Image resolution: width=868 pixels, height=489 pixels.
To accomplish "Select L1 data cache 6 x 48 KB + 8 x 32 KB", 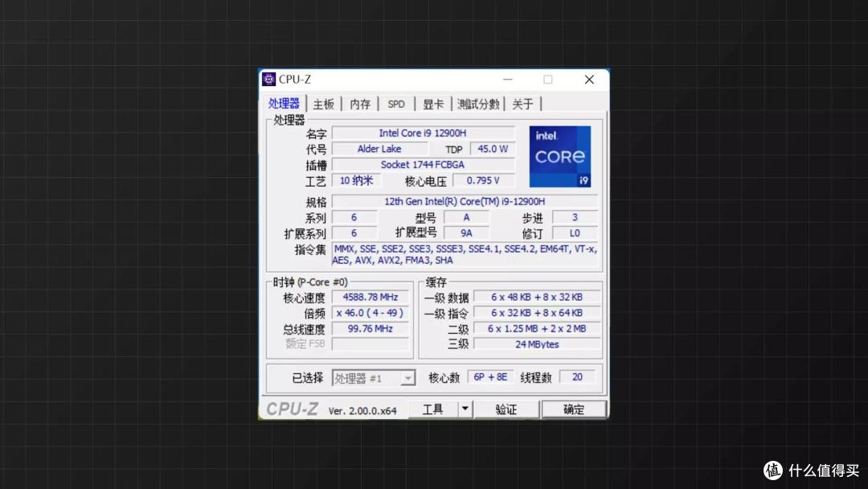I will (536, 298).
